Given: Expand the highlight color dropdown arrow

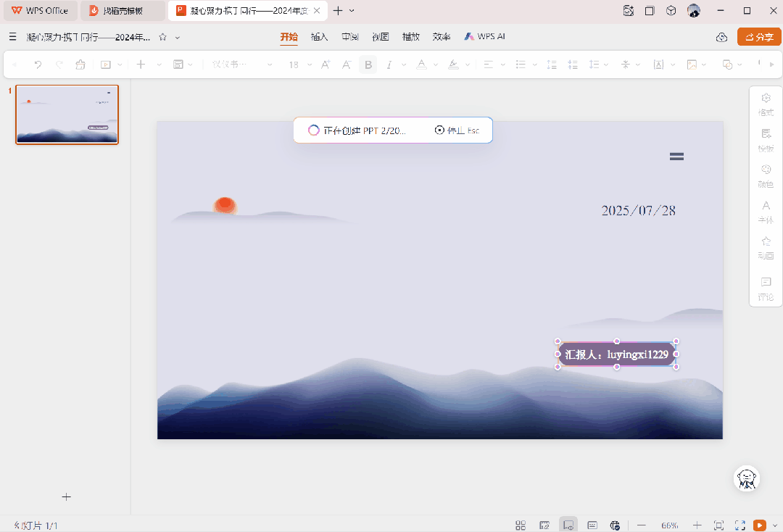Looking at the screenshot, I should point(468,65).
